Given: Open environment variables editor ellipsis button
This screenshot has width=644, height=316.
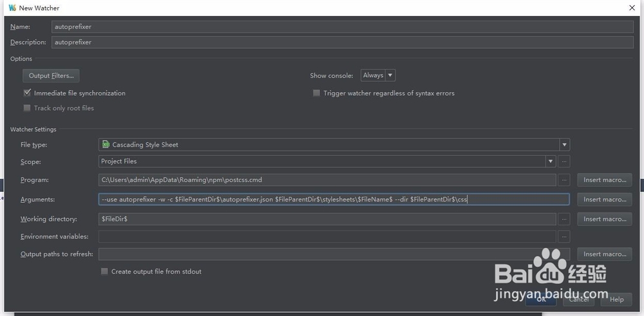Looking at the screenshot, I should pos(564,236).
